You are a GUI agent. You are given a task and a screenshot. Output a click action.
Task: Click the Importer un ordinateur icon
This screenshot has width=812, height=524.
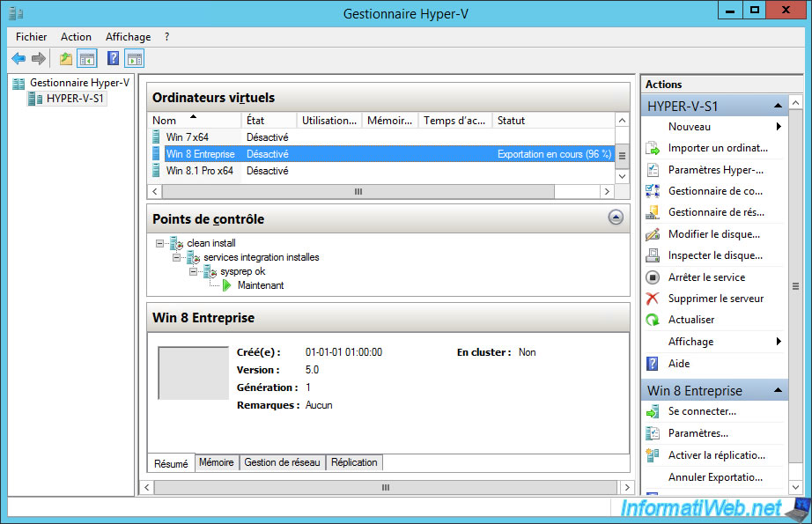pyautogui.click(x=653, y=148)
